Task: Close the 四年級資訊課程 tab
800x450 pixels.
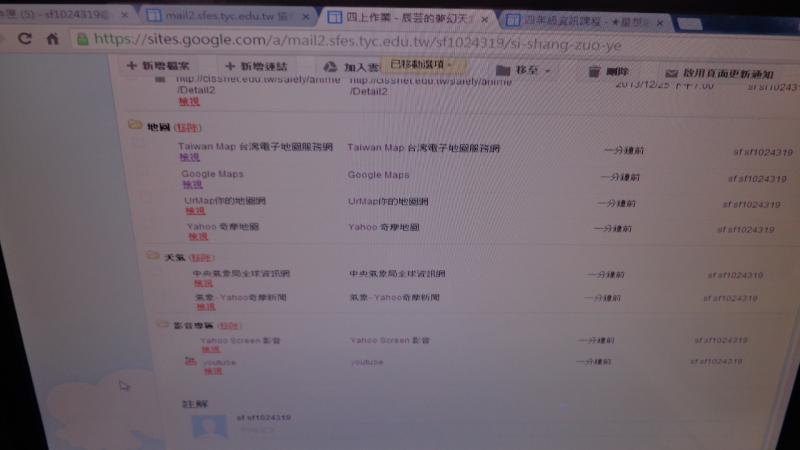Action: [x=660, y=23]
